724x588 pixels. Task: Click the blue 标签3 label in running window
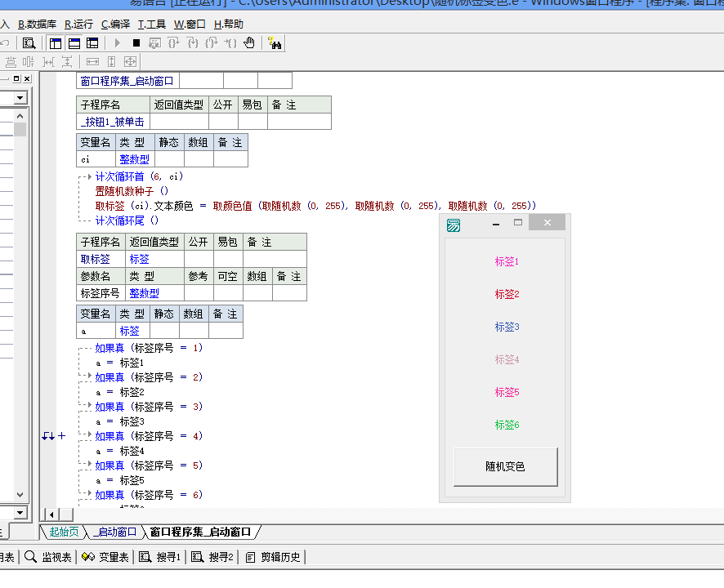pos(507,327)
